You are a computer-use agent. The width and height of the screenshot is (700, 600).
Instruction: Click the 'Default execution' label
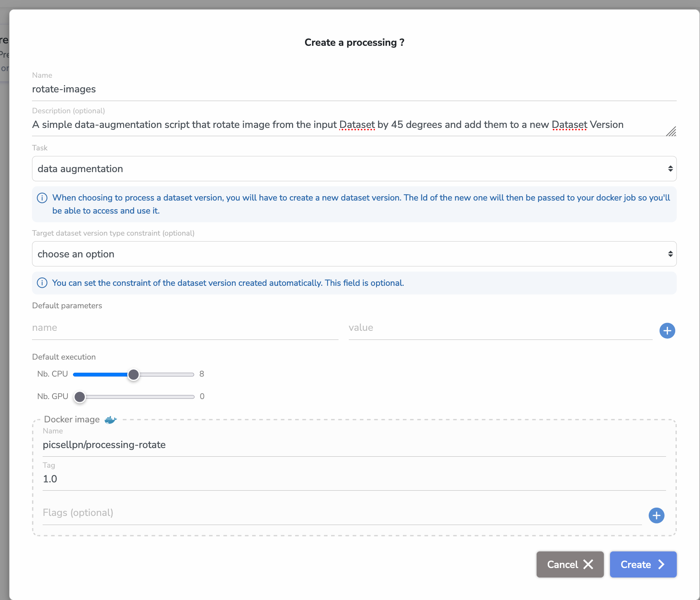[64, 357]
